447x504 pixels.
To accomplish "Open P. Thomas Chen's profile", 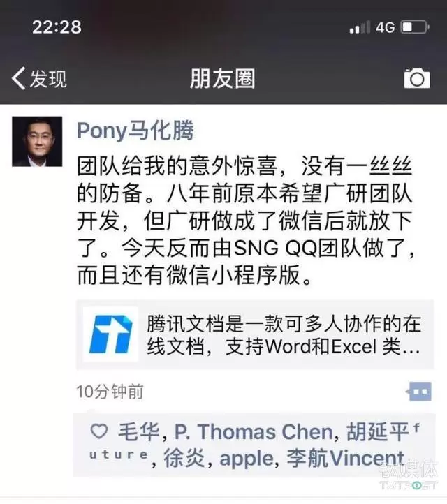I will pos(254,431).
